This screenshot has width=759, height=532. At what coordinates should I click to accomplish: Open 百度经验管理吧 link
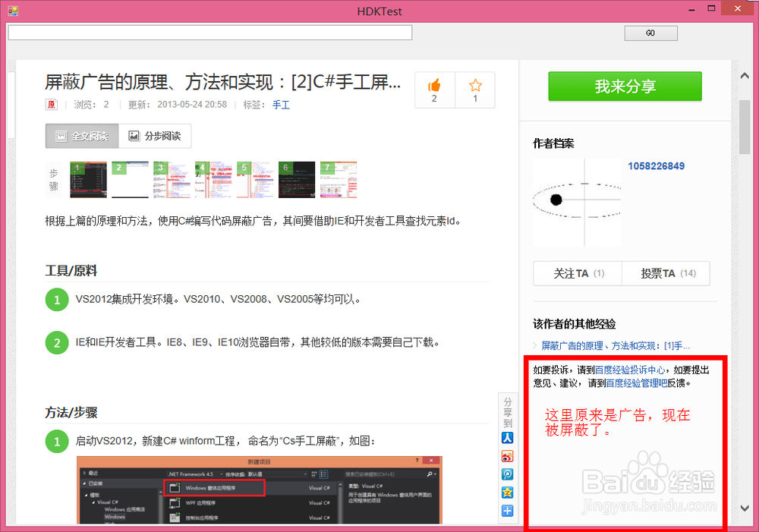pos(637,383)
